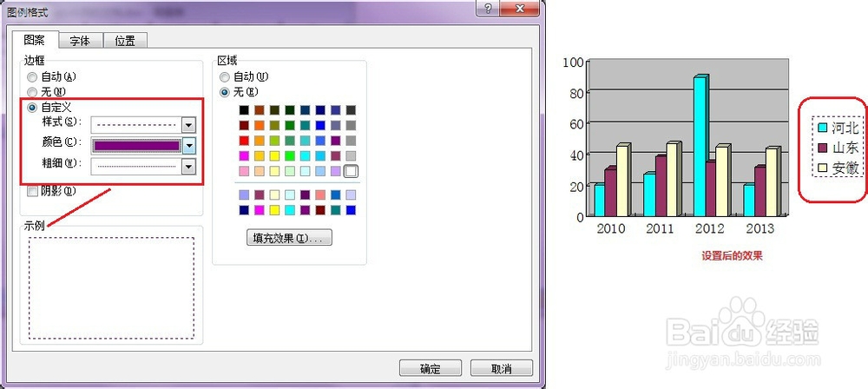868x389 pixels.
Task: Open the 颜色(C) border color dropdown
Action: (x=188, y=146)
